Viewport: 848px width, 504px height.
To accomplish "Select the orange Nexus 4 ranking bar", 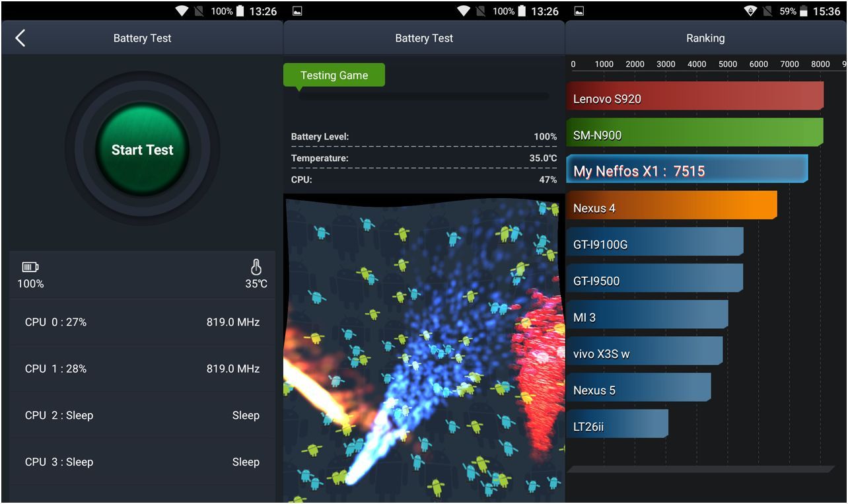I will 671,206.
